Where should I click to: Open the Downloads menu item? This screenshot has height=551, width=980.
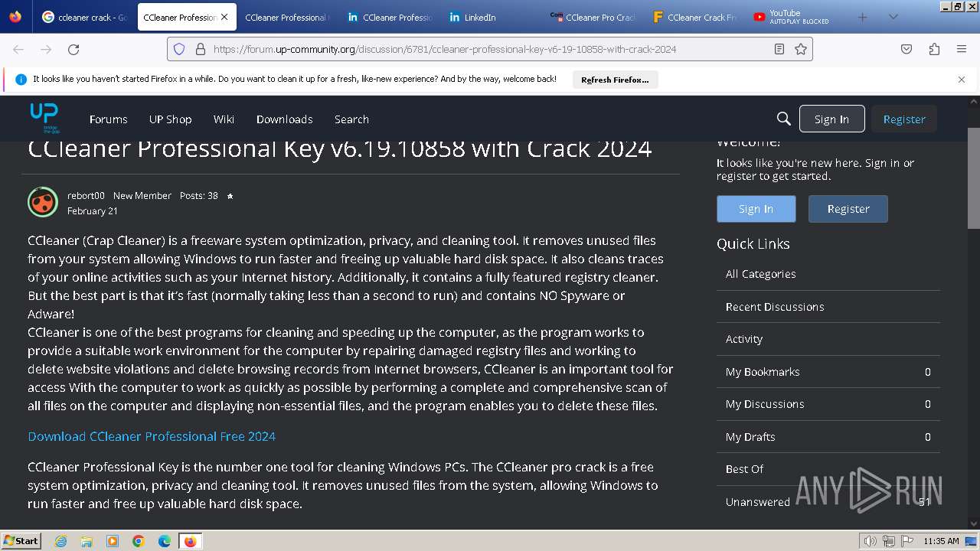pos(284,119)
